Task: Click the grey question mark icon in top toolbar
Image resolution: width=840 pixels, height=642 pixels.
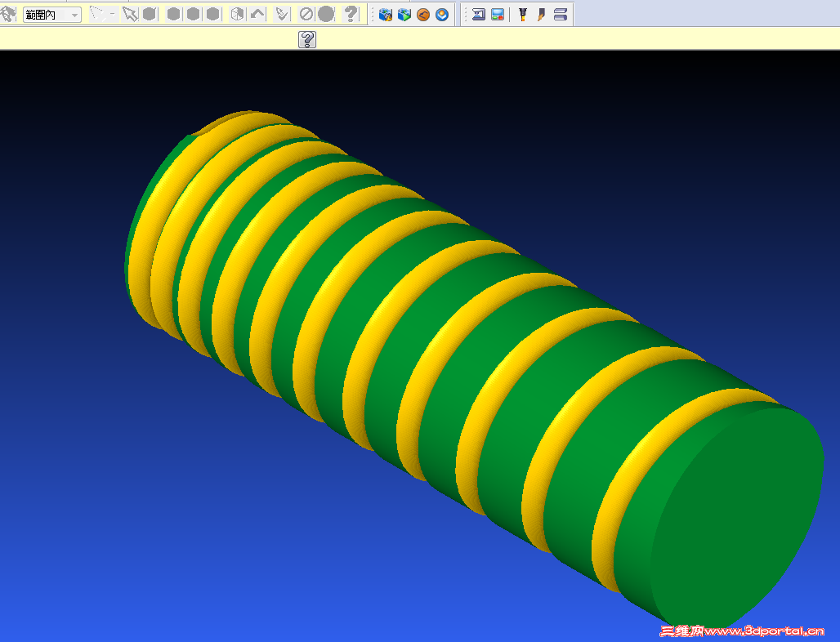Action: 351,14
